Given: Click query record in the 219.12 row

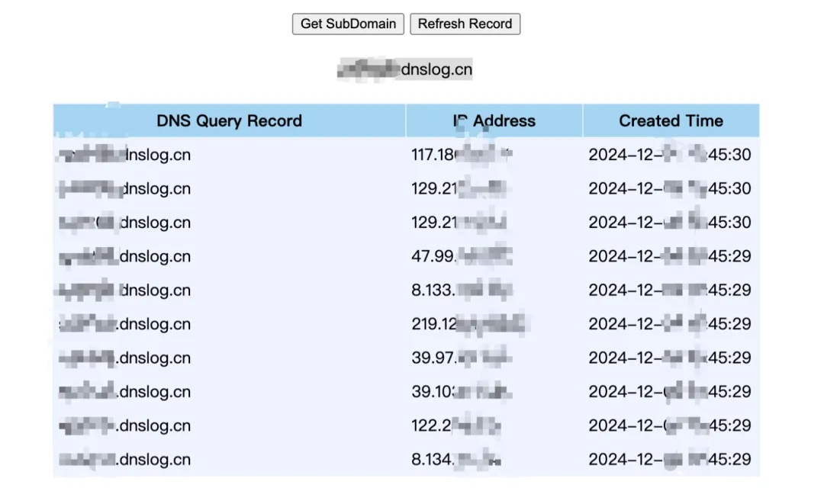Looking at the screenshot, I should coord(124,324).
